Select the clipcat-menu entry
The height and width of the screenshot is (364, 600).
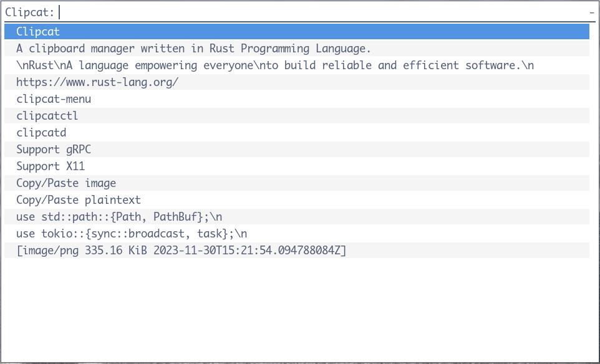click(296, 98)
